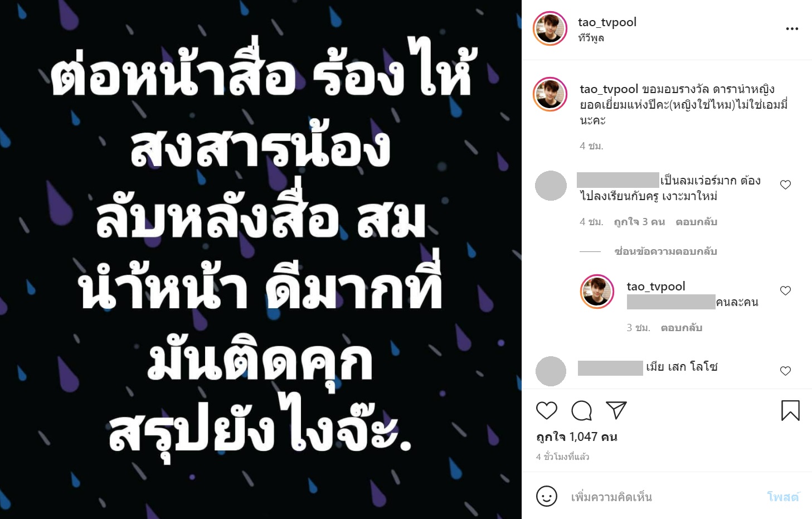Reply to tao_tvpool's 'คนละคน' comment
The image size is (812, 519).
coord(681,328)
